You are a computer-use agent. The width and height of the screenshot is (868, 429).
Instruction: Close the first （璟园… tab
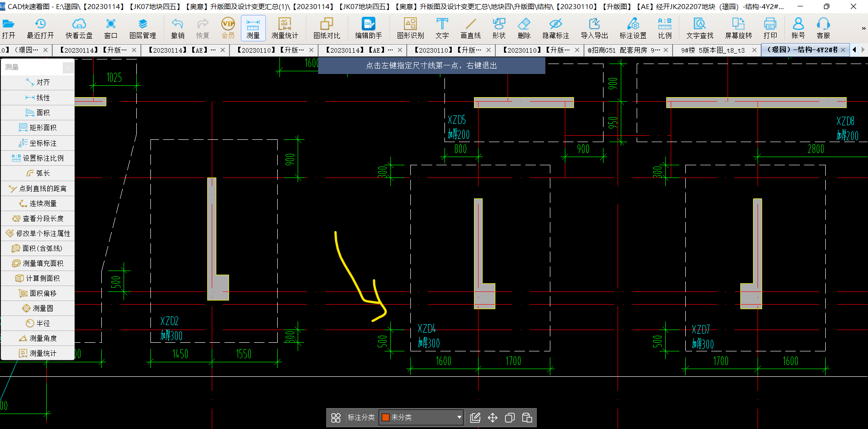click(x=45, y=50)
